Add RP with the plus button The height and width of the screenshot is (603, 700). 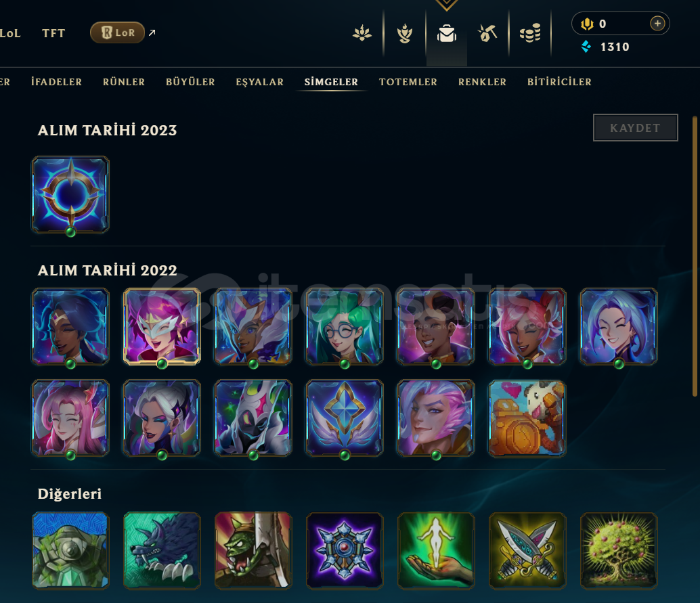[657, 23]
